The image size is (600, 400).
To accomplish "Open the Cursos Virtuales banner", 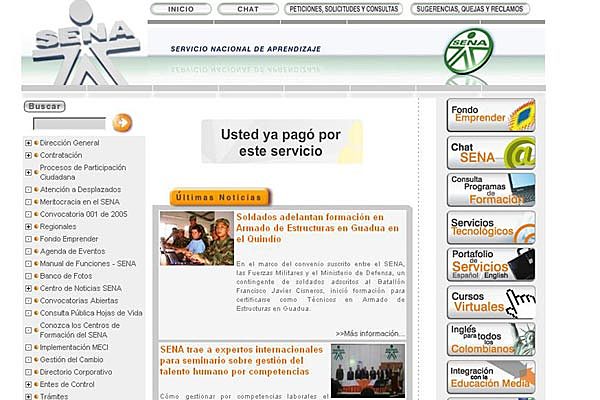I will tap(491, 302).
